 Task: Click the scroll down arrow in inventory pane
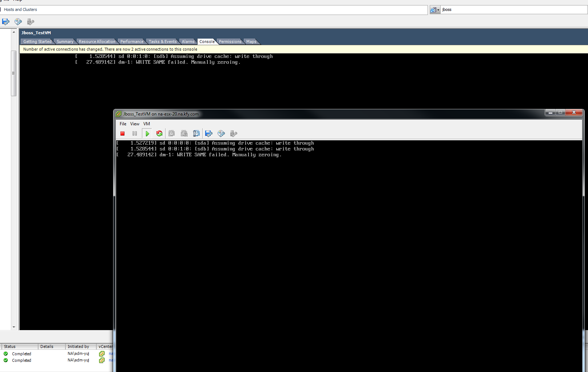tap(14, 327)
